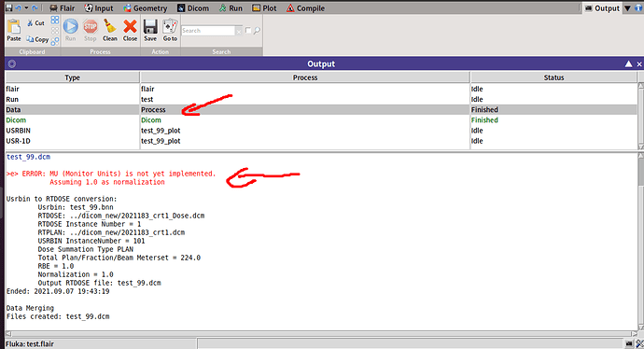This screenshot has width=644, height=349.
Task: Select the Run test row
Action: (321, 99)
